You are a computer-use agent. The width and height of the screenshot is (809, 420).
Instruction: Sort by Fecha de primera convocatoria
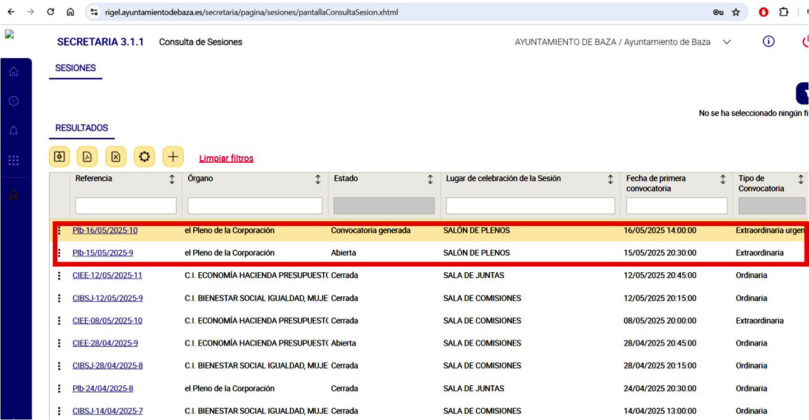click(723, 180)
